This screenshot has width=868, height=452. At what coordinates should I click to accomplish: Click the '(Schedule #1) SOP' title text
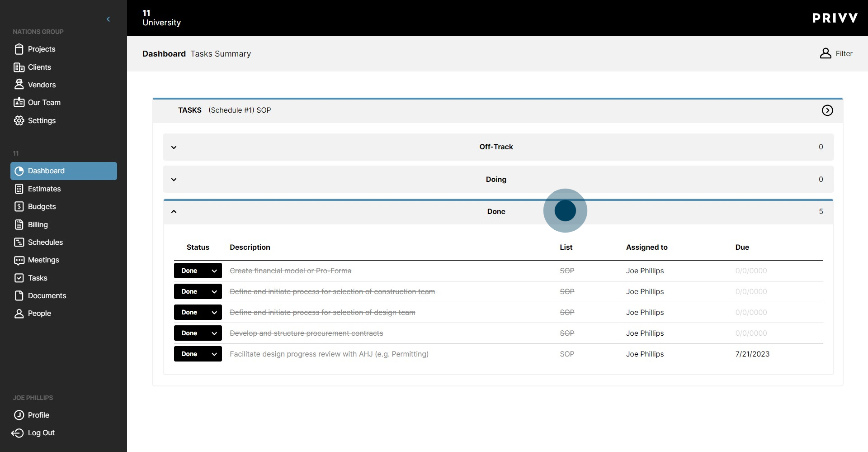click(240, 110)
